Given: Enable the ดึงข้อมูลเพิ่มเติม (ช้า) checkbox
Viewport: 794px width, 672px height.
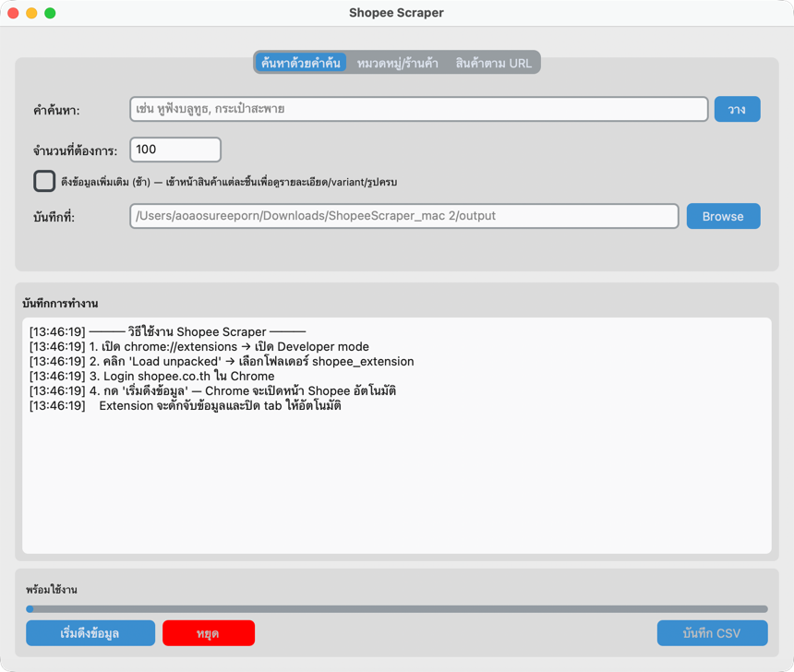Looking at the screenshot, I should 44,182.
